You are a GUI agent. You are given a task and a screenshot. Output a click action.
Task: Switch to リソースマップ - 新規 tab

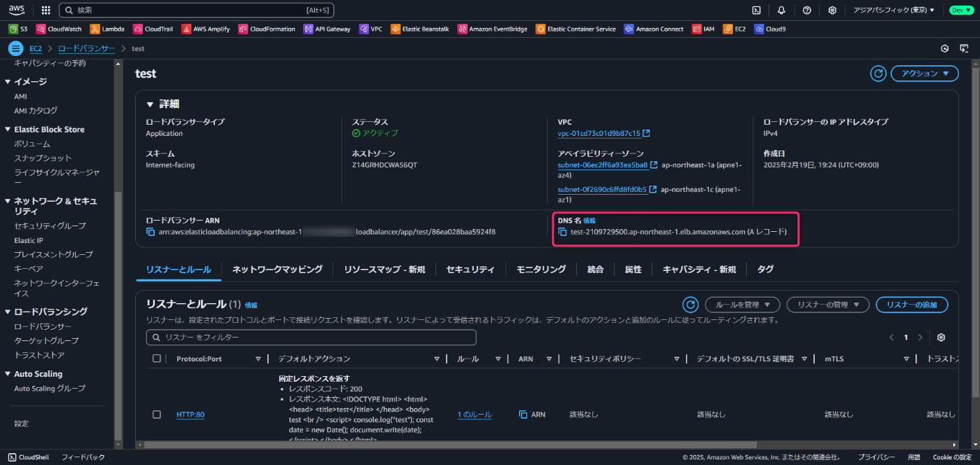pyautogui.click(x=384, y=269)
